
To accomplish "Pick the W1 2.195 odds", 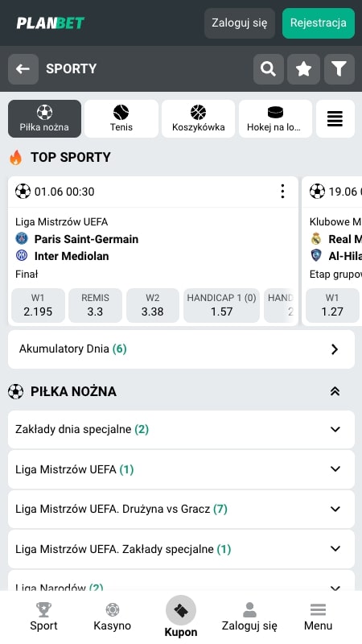I will coord(38,305).
